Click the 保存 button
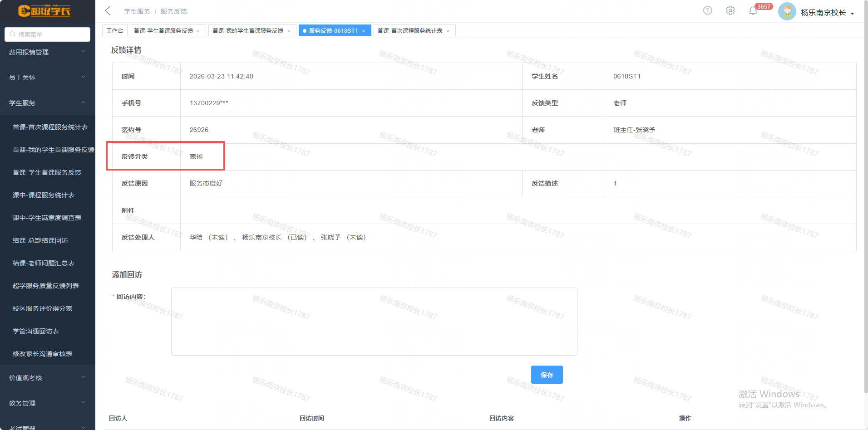868x430 pixels. pyautogui.click(x=547, y=375)
